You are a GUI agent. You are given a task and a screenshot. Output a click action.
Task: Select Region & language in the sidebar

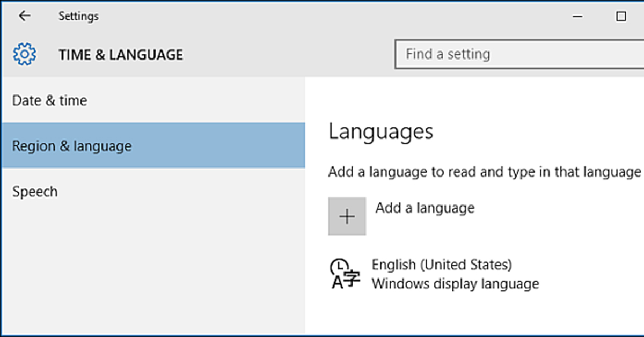pos(72,146)
